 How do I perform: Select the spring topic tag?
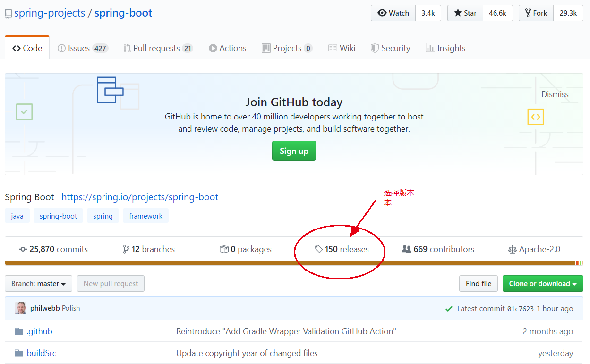click(103, 216)
